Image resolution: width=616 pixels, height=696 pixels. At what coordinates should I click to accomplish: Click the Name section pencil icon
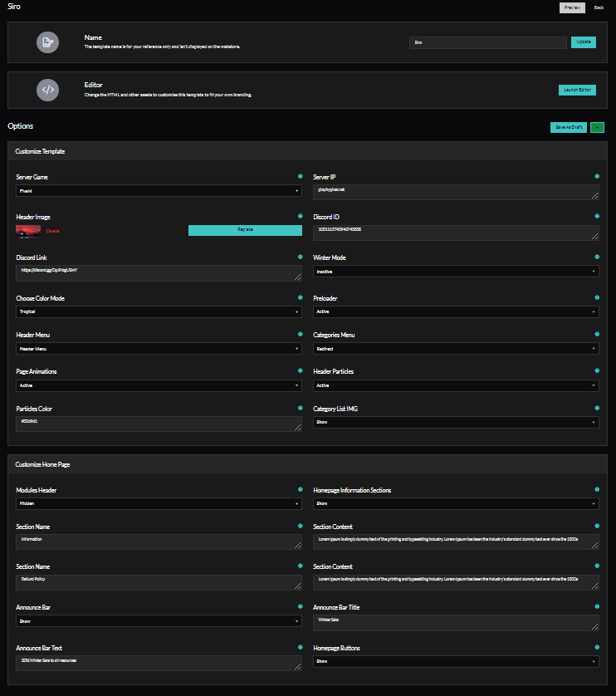[47, 42]
